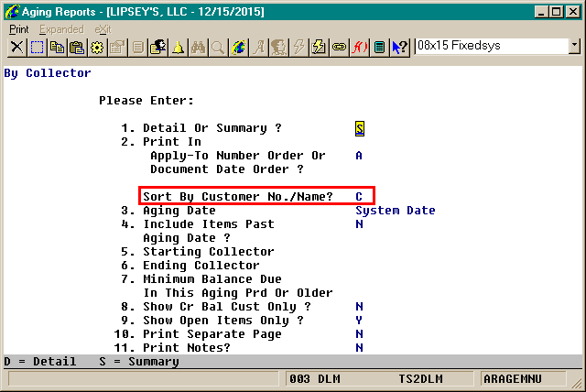Click the grayed properties form icon
586x392 pixels.
point(117,48)
